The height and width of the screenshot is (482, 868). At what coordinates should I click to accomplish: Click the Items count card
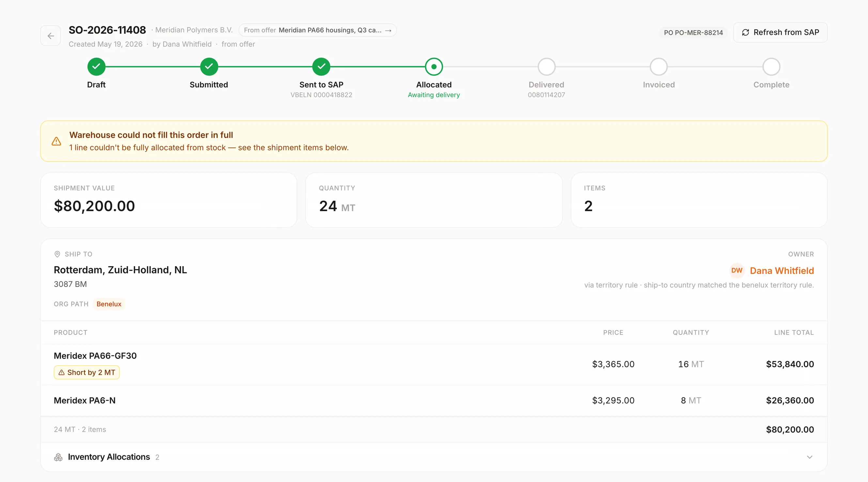tap(699, 200)
